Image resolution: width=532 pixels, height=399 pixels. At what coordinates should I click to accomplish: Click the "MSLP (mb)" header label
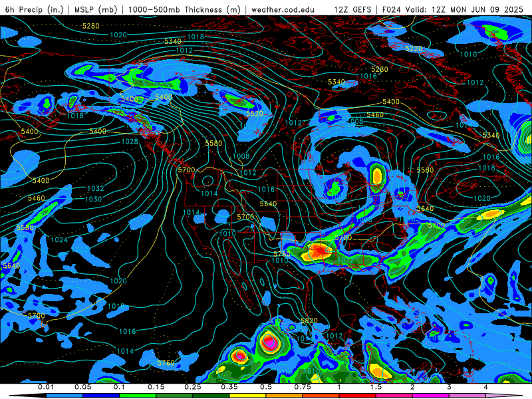(96, 9)
